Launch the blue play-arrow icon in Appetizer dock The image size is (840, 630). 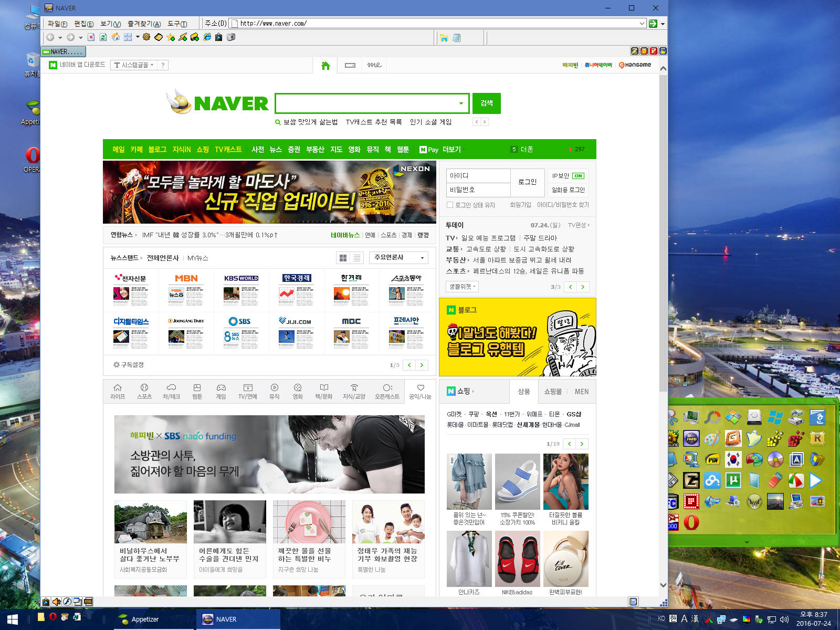point(815,480)
